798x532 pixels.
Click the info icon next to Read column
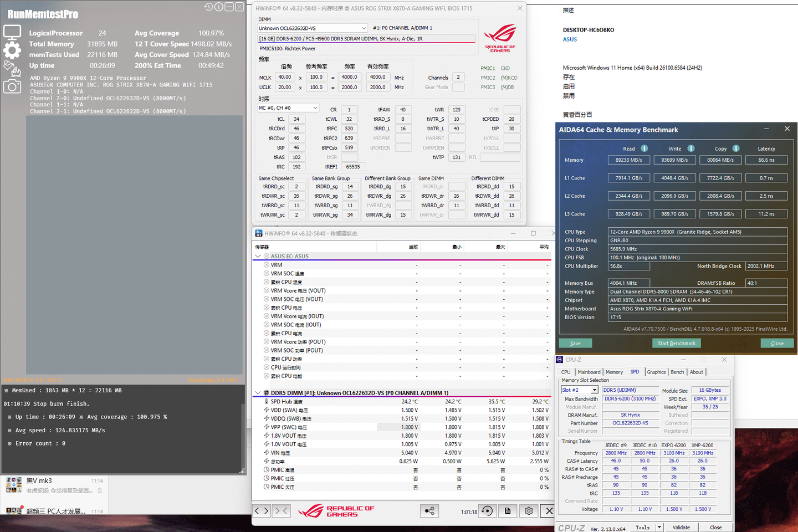click(x=644, y=149)
